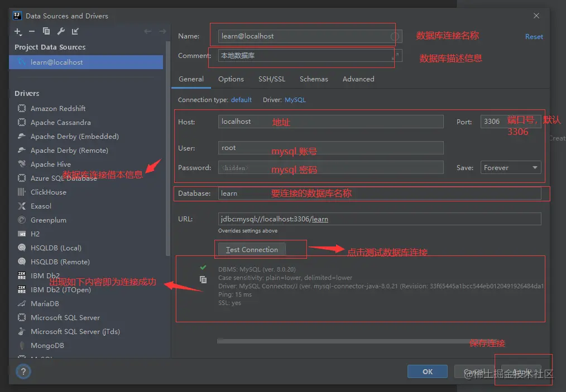Change connection type default link

coord(241,100)
